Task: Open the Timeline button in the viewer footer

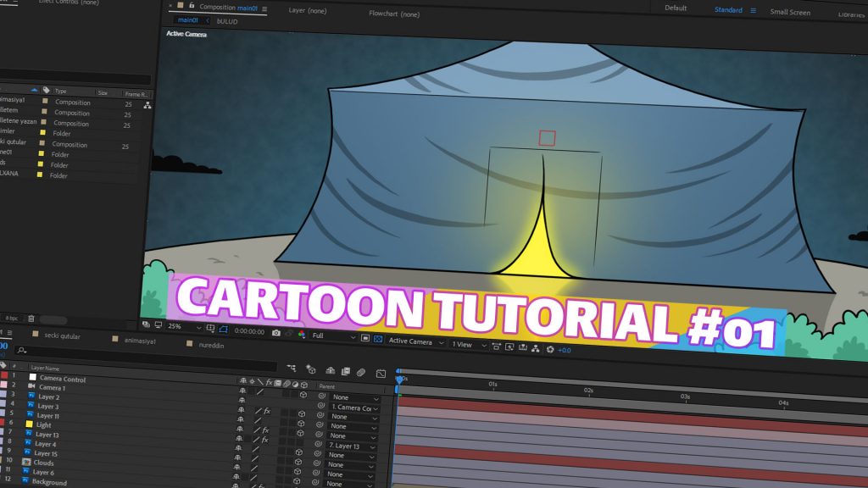Action: [x=522, y=347]
